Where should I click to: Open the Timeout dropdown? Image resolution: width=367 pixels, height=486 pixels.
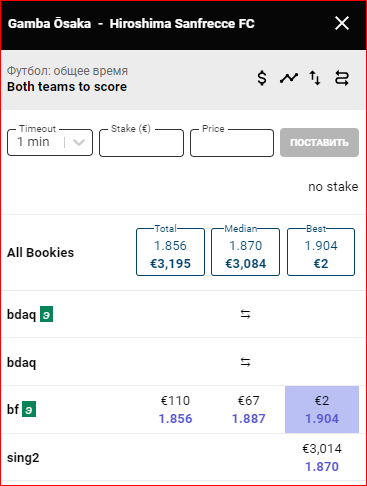50,142
